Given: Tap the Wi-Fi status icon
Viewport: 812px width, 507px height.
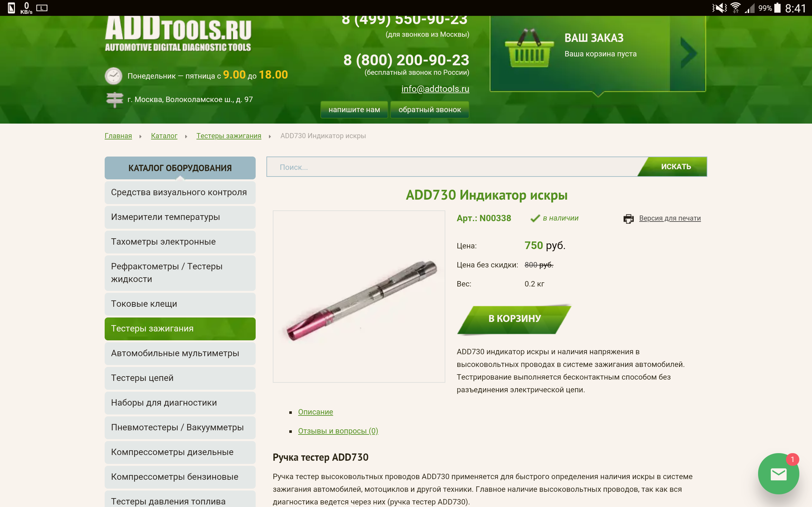Looking at the screenshot, I should click(x=735, y=8).
